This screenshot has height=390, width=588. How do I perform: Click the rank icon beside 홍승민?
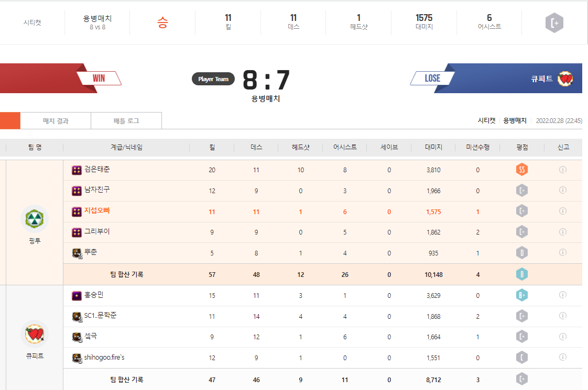[77, 296]
